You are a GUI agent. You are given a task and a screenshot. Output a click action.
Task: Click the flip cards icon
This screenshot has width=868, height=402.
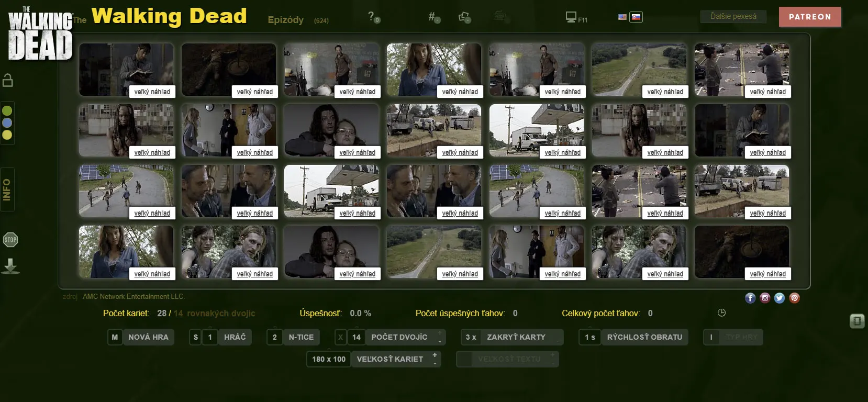[464, 17]
